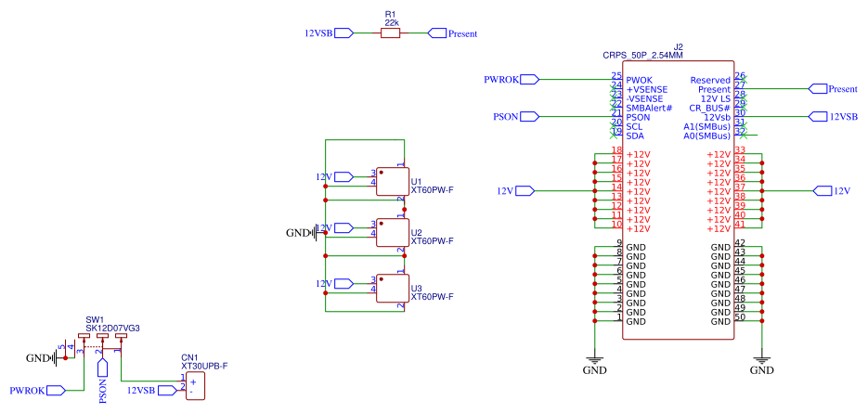Select the Reserved pin label
Screen dimensions: 868x413
(710, 80)
